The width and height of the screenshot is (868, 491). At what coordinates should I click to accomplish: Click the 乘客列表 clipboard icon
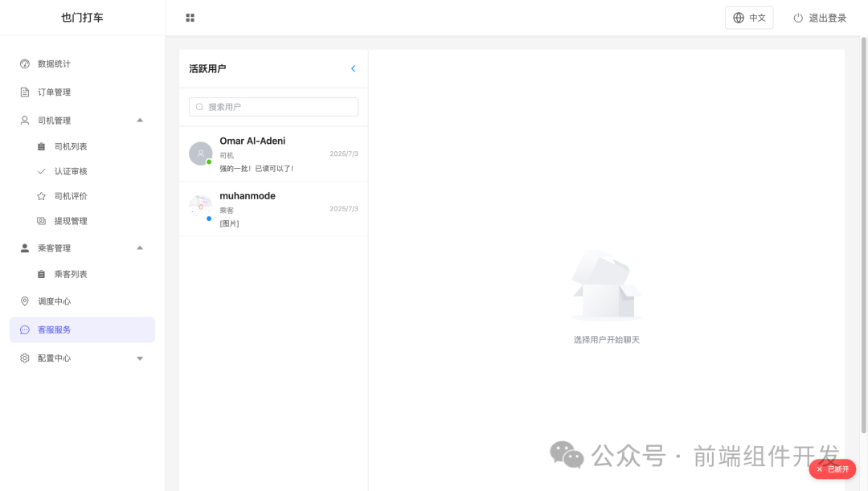42,274
